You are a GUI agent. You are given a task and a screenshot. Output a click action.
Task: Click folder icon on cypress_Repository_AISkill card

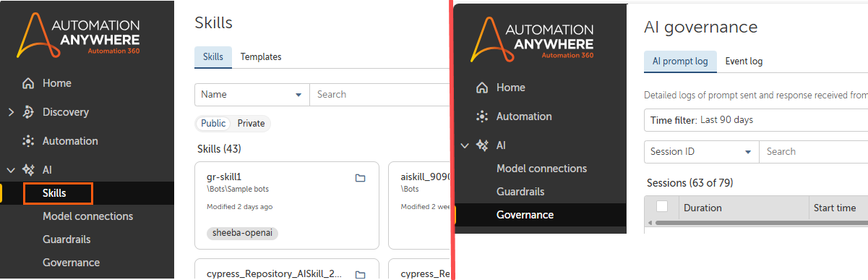(361, 274)
